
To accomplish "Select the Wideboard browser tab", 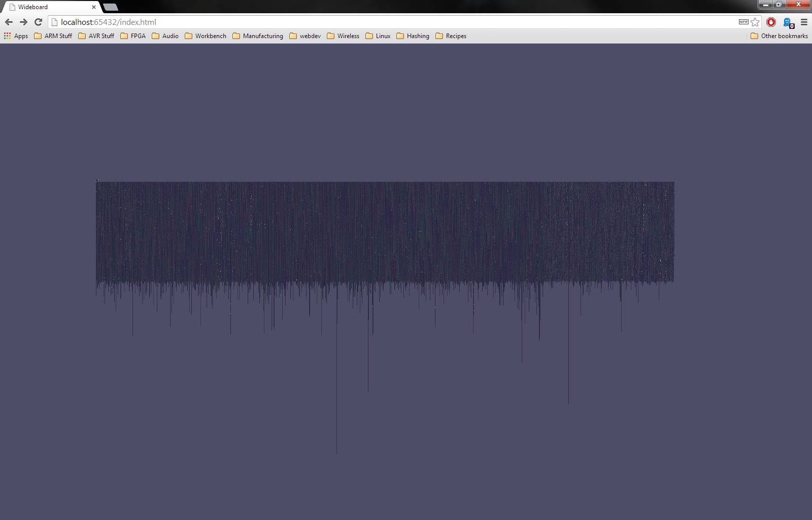I will coord(51,7).
